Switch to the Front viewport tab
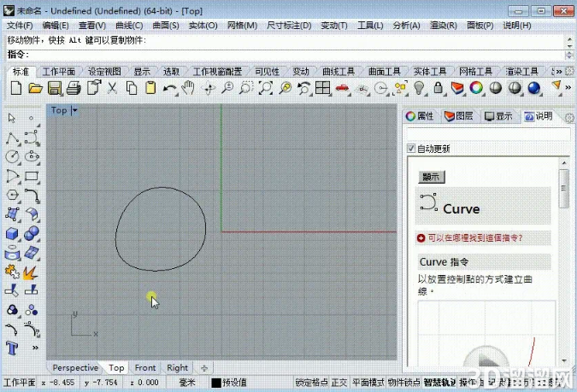577x392 pixels. (x=145, y=368)
